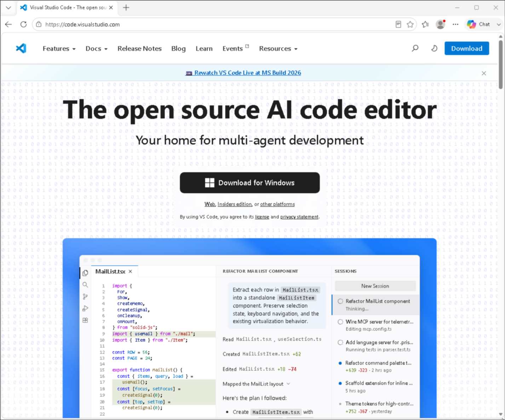Click the SESSIONS panel heading
505x420 pixels.
click(x=345, y=271)
